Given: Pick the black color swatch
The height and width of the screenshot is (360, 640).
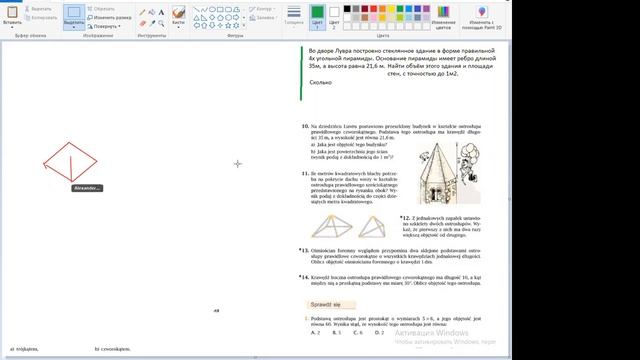Looking at the screenshot, I should click(x=347, y=9).
